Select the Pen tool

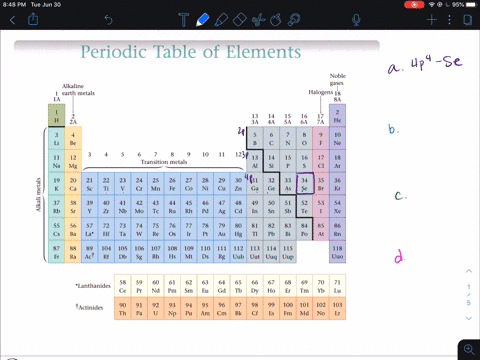pos(202,20)
